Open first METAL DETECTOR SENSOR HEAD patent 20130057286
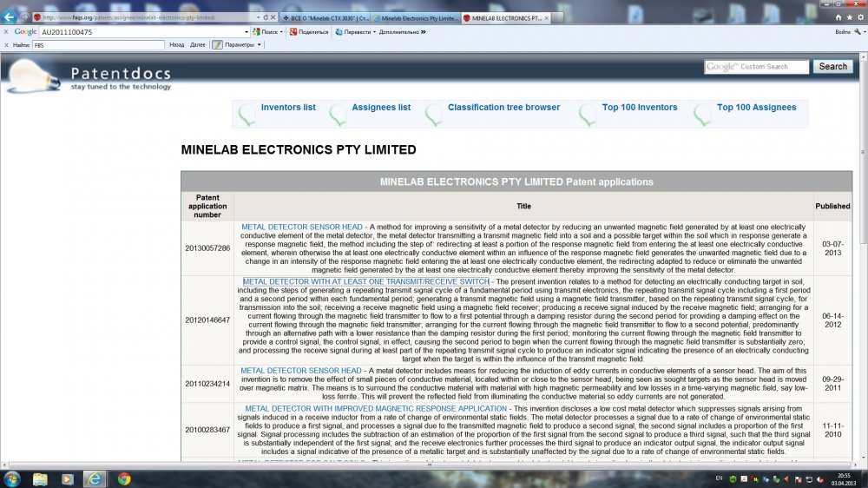Viewport: 868px width, 488px height. click(302, 228)
